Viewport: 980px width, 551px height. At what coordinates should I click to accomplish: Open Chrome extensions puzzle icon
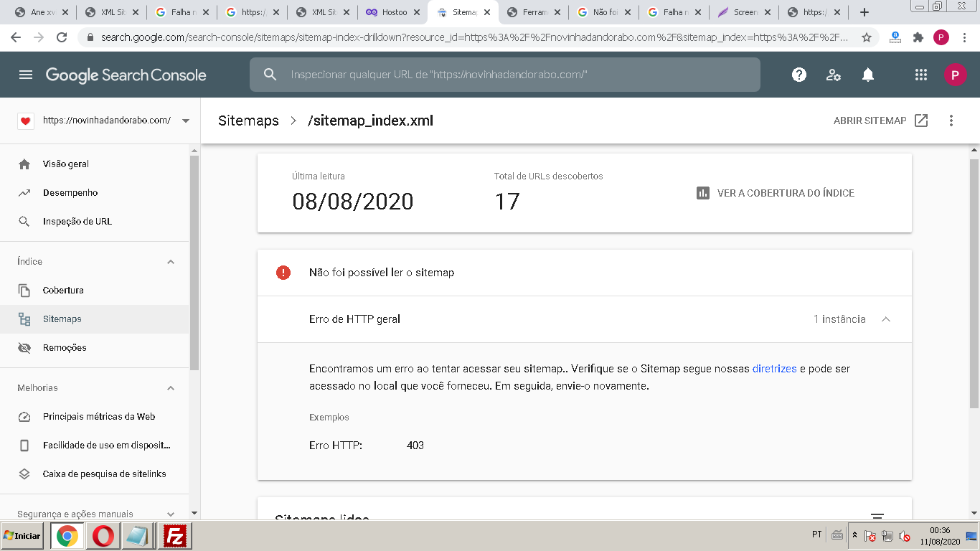coord(918,37)
